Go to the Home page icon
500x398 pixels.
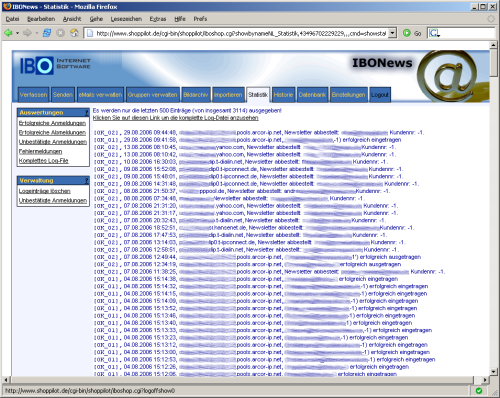(x=74, y=33)
